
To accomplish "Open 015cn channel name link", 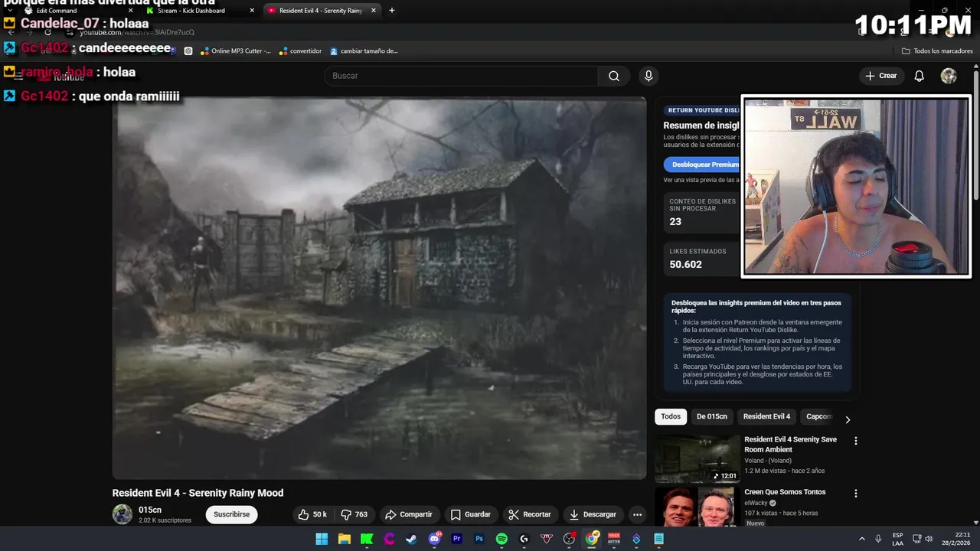I will click(150, 510).
